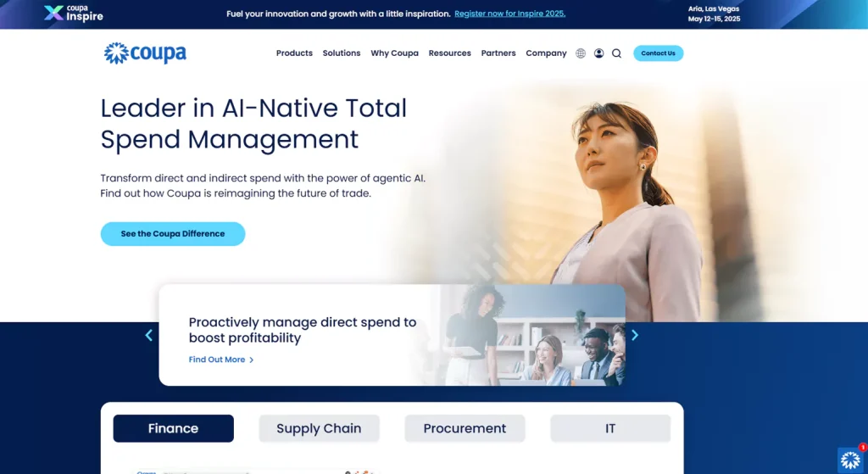
Task: Open the chat widget icon with notification
Action: [x=850, y=459]
